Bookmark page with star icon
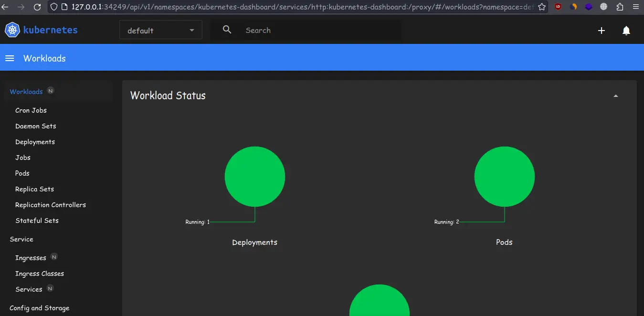644x316 pixels. click(x=542, y=7)
